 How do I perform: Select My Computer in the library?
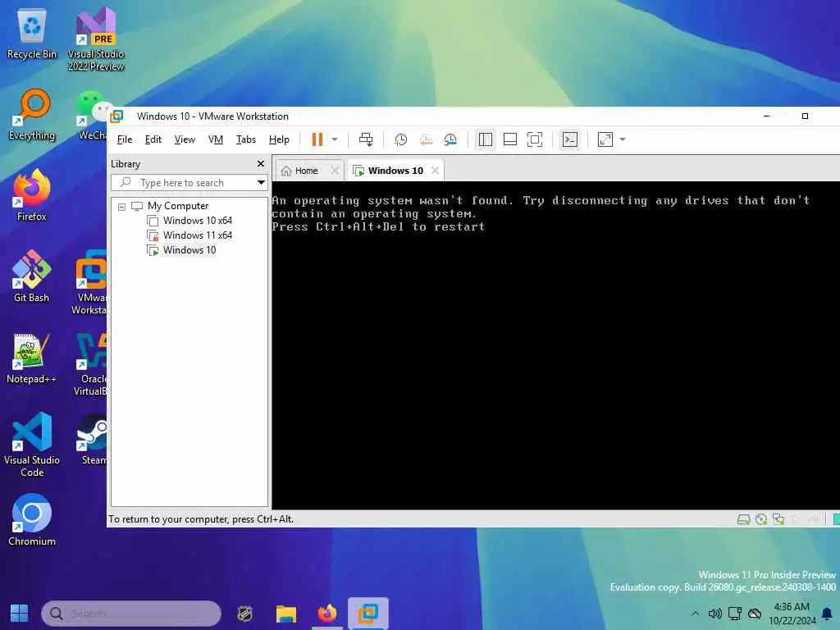(x=178, y=206)
